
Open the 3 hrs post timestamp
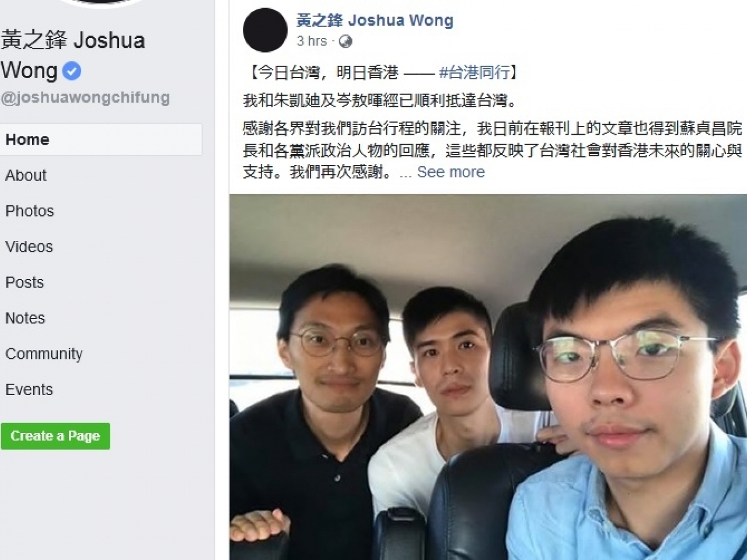tap(312, 41)
